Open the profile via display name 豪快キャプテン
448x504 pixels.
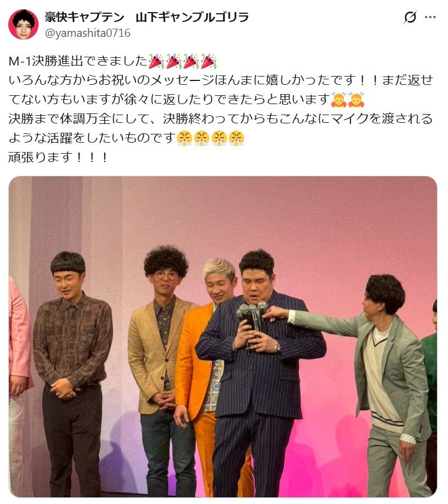(84, 17)
